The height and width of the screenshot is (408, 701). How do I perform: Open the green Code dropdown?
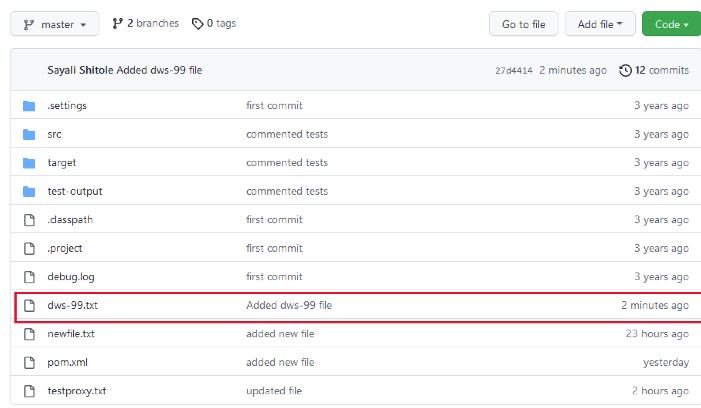point(671,24)
